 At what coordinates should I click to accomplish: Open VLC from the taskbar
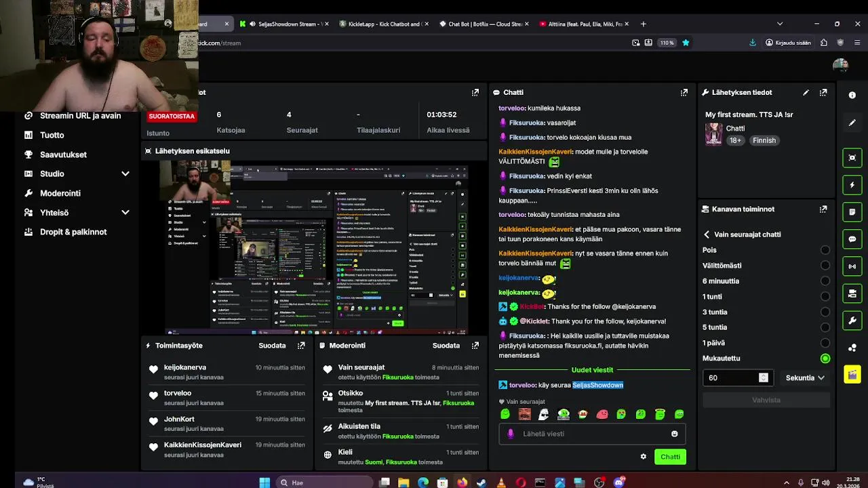(501, 483)
